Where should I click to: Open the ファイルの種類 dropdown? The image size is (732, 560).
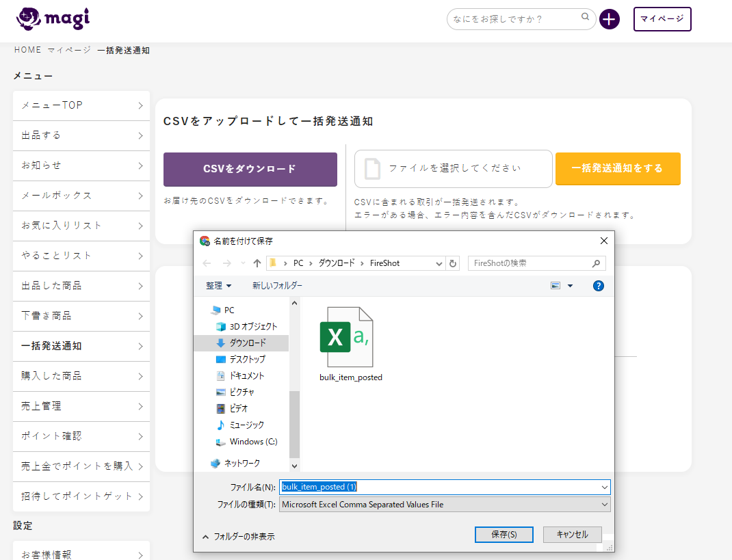pos(445,505)
